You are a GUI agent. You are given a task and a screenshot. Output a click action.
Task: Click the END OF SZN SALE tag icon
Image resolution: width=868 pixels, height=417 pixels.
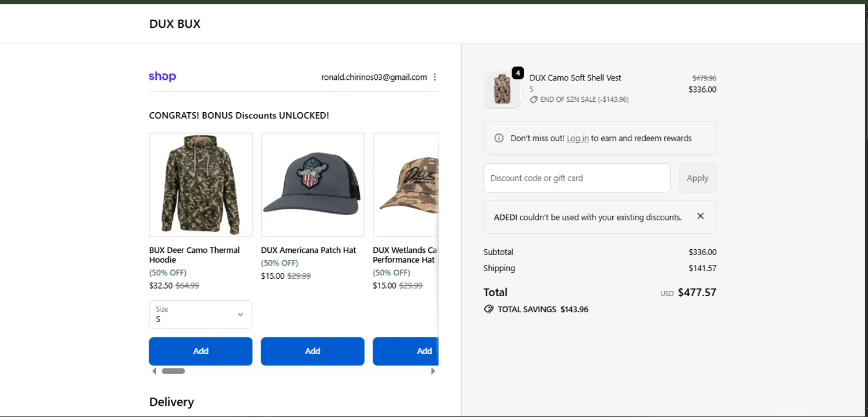pos(534,99)
